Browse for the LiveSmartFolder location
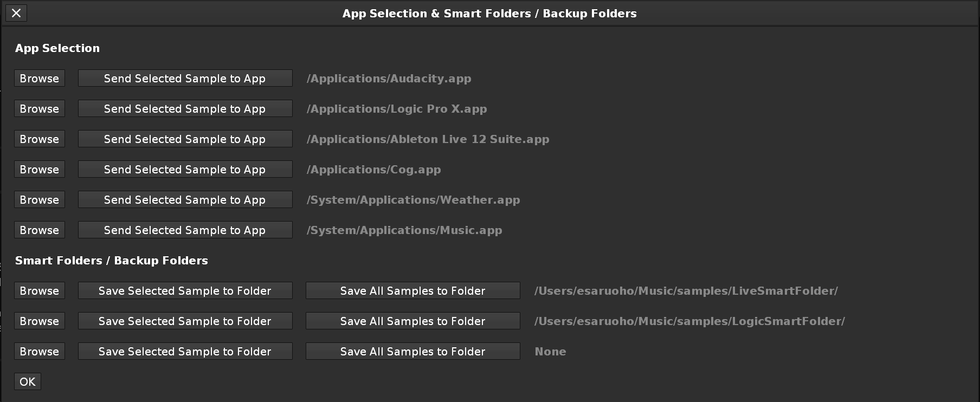 (40, 290)
